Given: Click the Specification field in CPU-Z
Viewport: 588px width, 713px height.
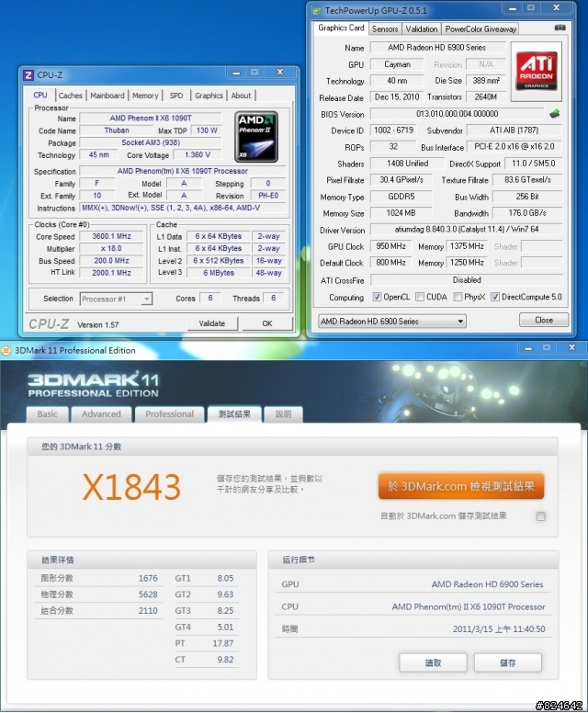Looking at the screenshot, I should click(x=182, y=172).
